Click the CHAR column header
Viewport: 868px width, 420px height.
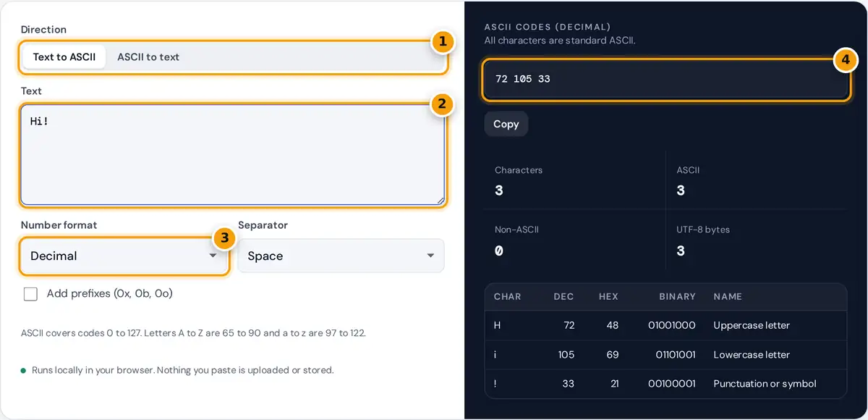507,297
